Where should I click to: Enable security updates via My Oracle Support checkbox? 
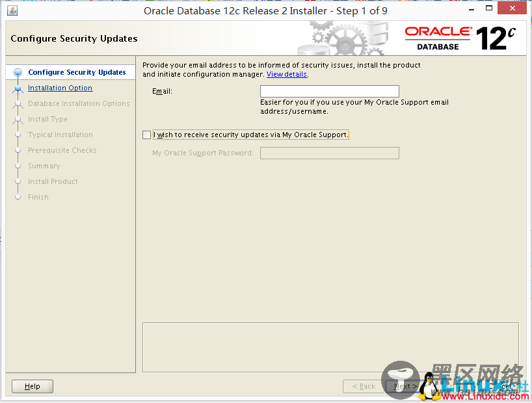[146, 135]
